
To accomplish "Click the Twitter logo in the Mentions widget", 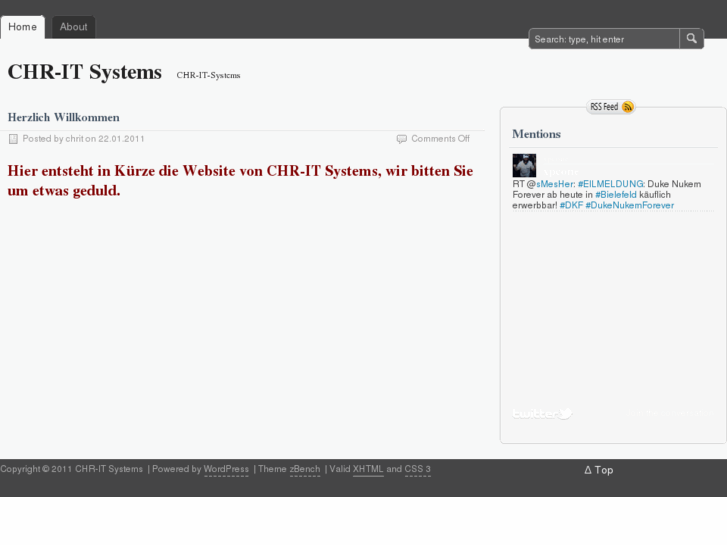I will (542, 413).
